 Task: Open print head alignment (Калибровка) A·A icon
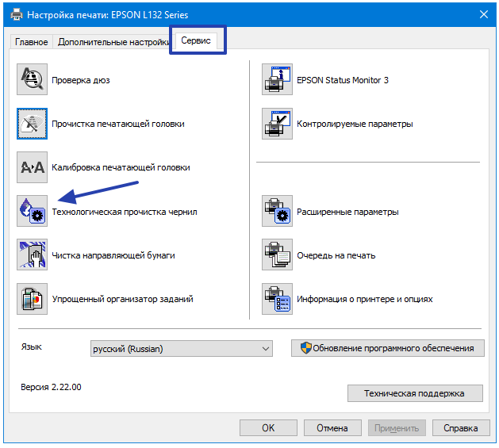(x=33, y=167)
